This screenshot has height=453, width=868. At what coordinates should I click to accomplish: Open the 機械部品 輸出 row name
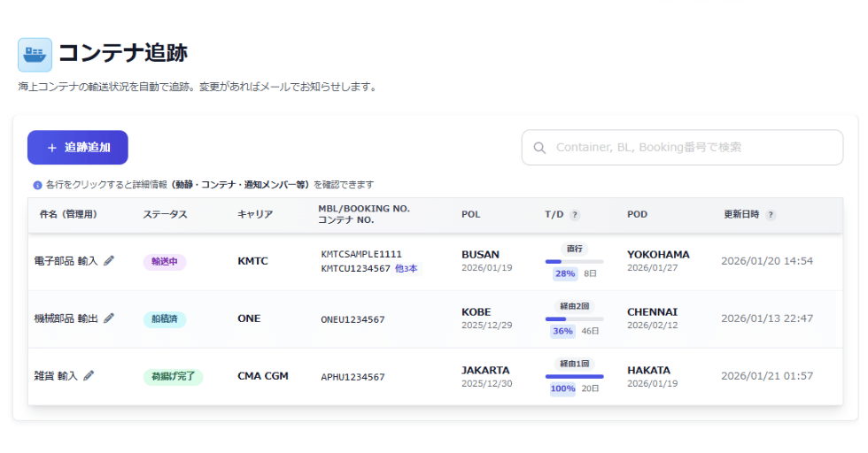(x=66, y=319)
